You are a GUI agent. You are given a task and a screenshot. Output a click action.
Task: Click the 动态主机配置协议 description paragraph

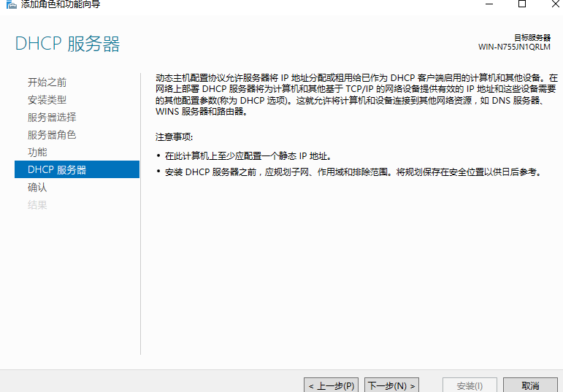356,94
